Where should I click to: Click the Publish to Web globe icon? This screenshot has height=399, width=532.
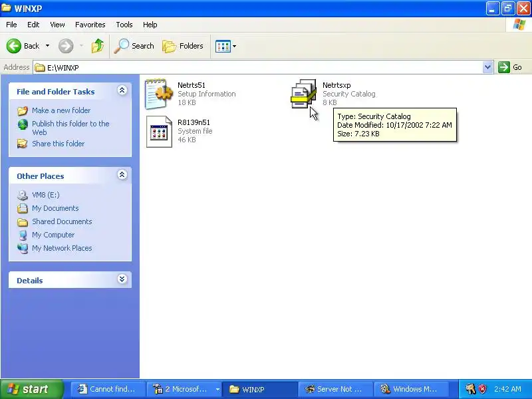click(23, 124)
